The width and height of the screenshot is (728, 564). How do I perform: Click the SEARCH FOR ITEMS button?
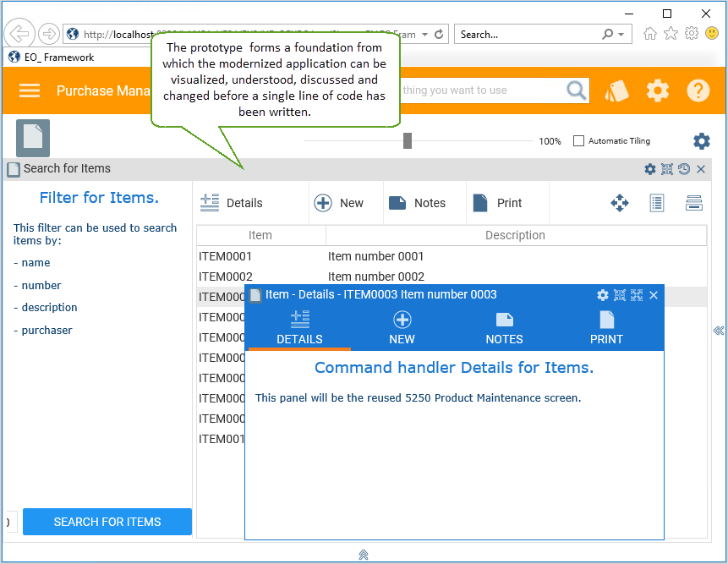coord(107,522)
